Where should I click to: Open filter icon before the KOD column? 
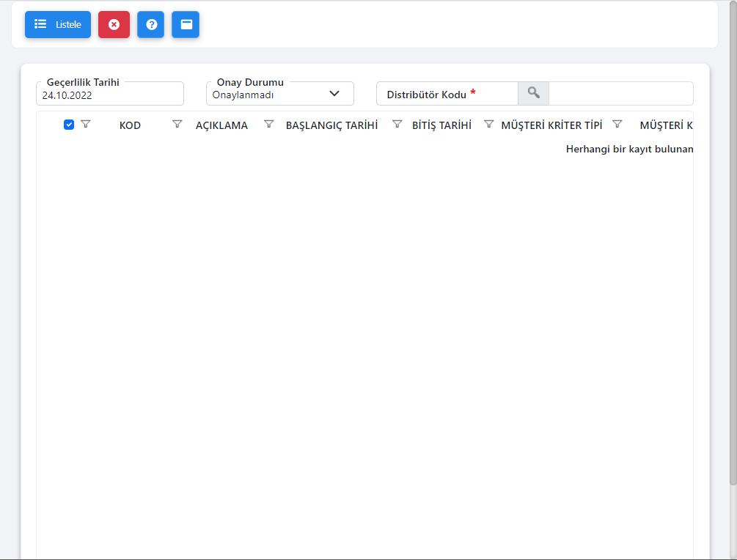(86, 124)
